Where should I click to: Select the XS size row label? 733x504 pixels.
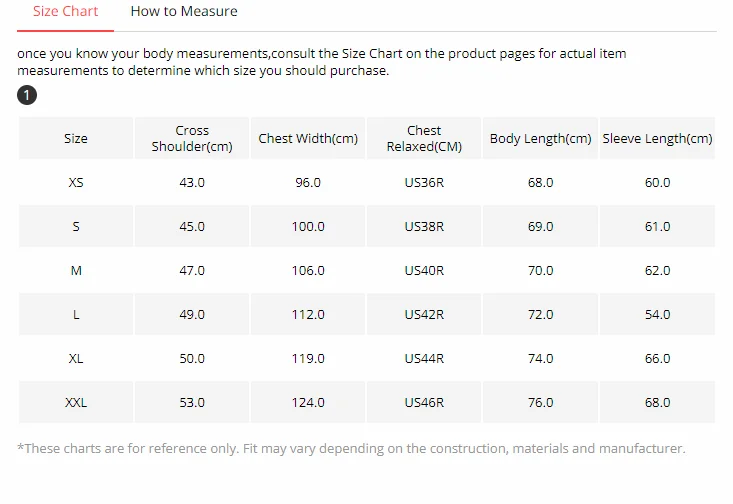[x=76, y=182]
